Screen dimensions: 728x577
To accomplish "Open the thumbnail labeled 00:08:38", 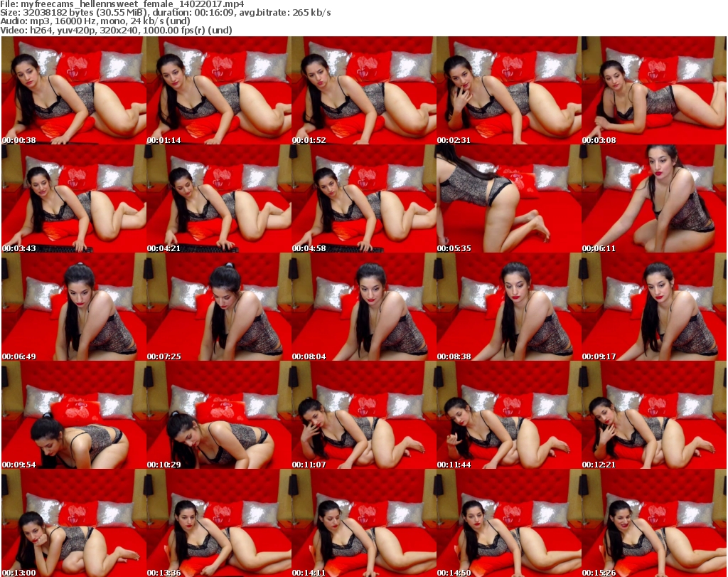I will coord(509,307).
